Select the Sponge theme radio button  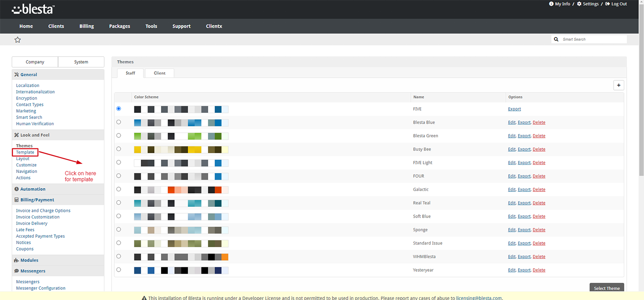click(118, 229)
